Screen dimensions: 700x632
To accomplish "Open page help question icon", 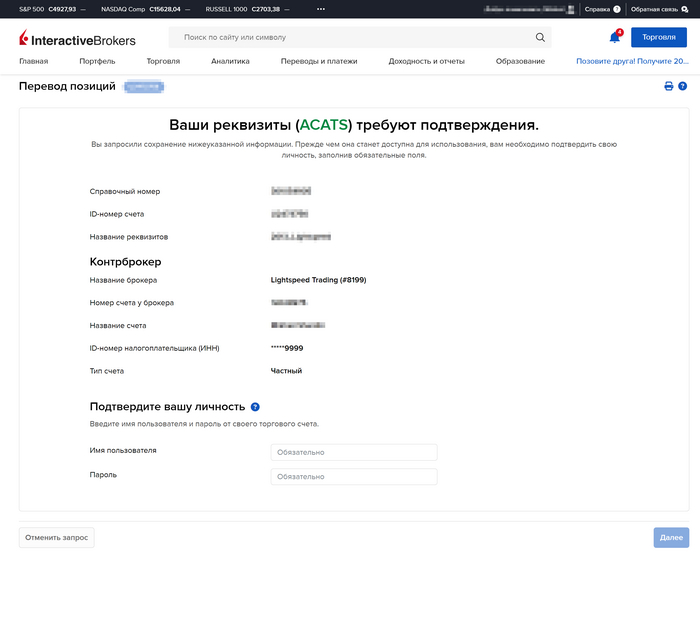I will pos(682,87).
